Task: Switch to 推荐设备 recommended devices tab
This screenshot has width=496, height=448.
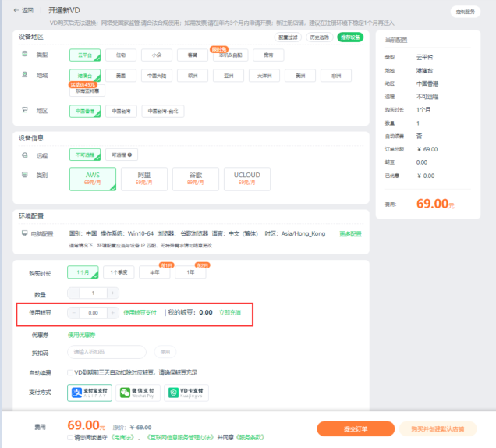Action: (x=350, y=37)
